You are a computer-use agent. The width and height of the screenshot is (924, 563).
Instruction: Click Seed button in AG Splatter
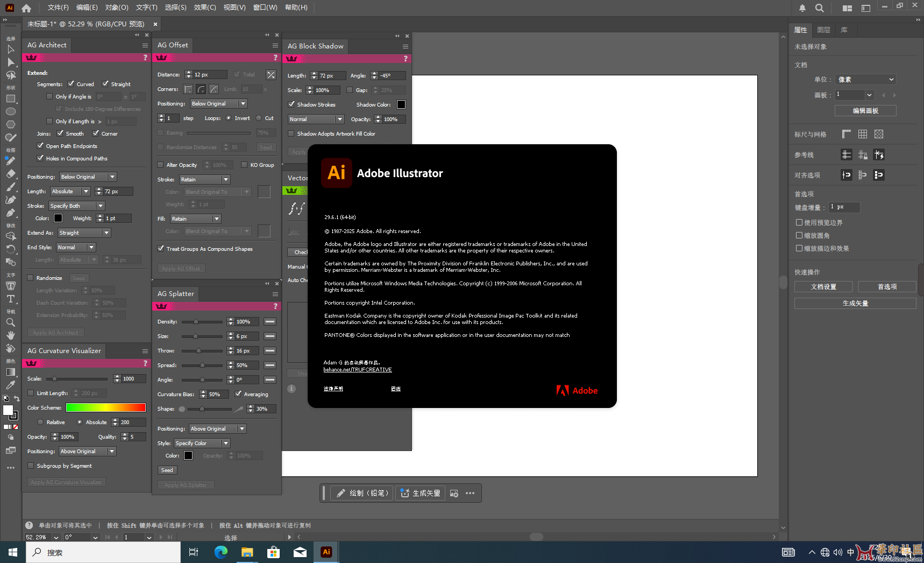[167, 470]
